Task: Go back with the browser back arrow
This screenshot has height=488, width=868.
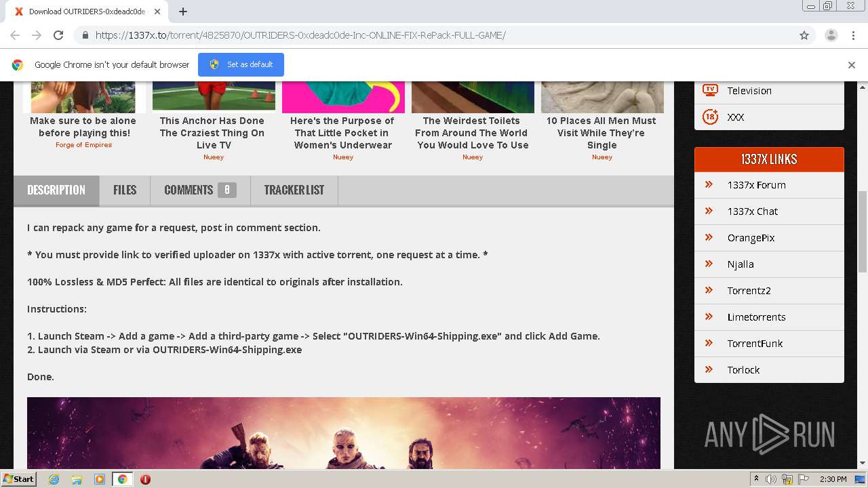Action: tap(15, 35)
